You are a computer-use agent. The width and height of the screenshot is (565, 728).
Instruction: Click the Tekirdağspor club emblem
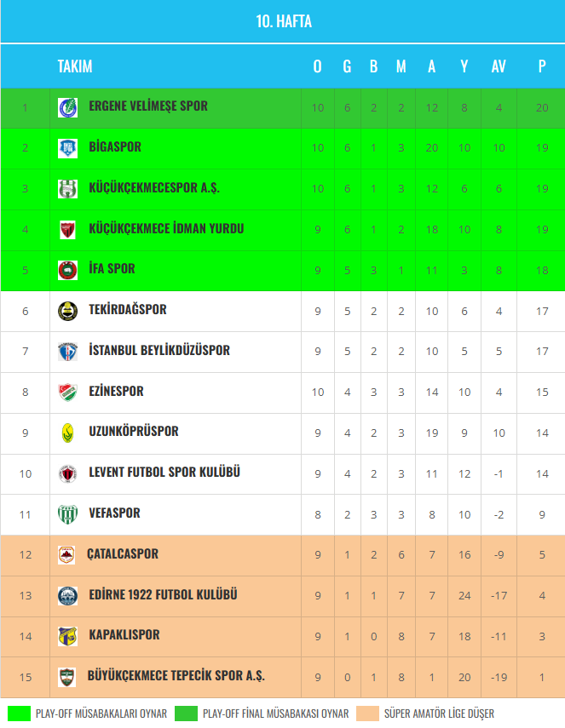67,311
